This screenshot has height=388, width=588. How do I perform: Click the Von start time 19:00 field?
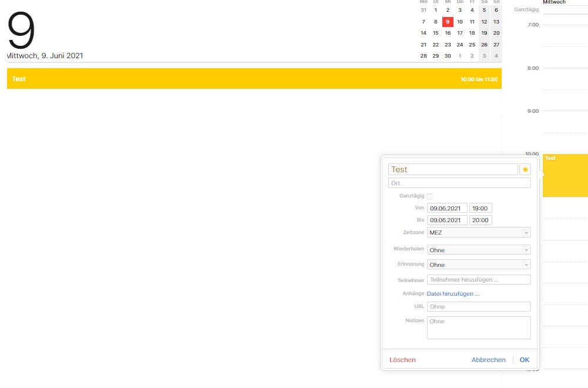tap(481, 208)
